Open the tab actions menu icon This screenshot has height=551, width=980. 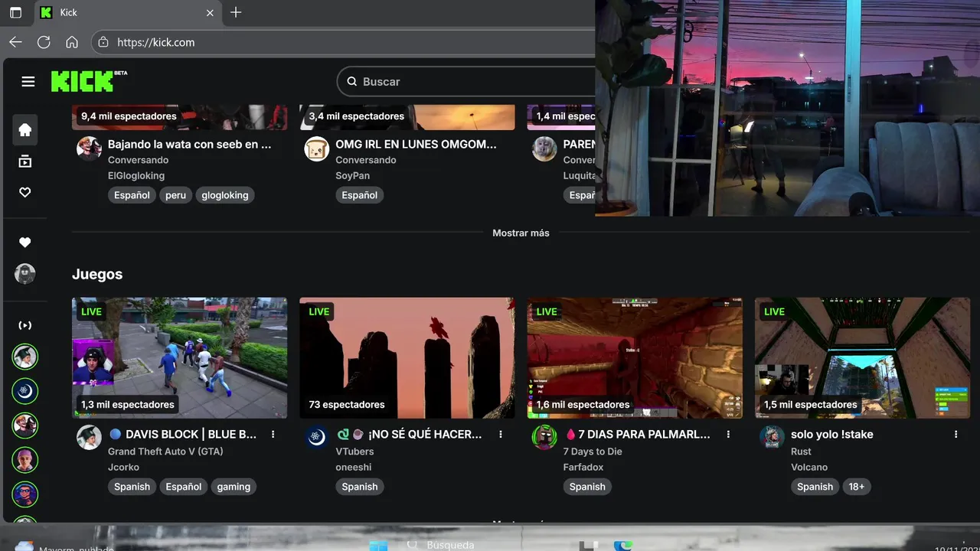(15, 12)
